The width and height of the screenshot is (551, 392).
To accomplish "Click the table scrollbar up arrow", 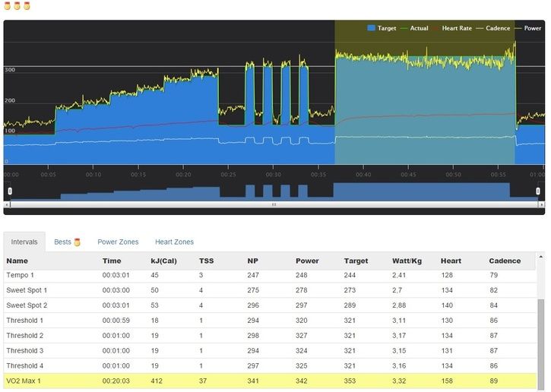I will tap(541, 257).
